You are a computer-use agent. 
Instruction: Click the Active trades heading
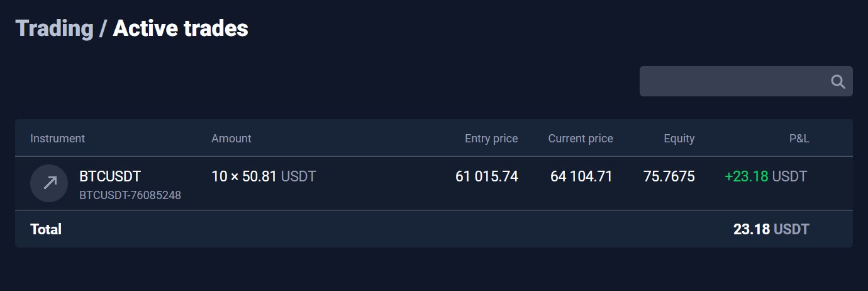[x=181, y=28]
